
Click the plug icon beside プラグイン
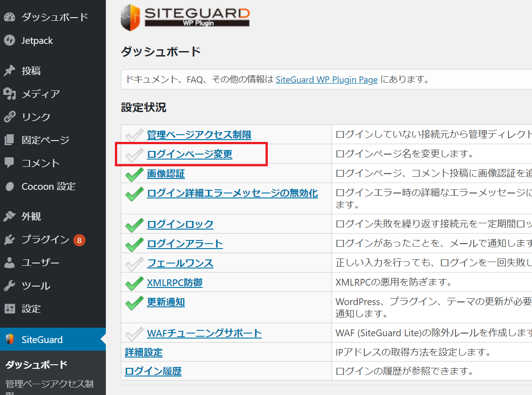point(9,240)
